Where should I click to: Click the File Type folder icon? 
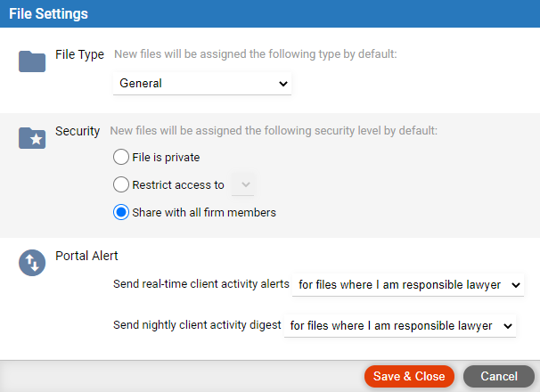(32, 61)
